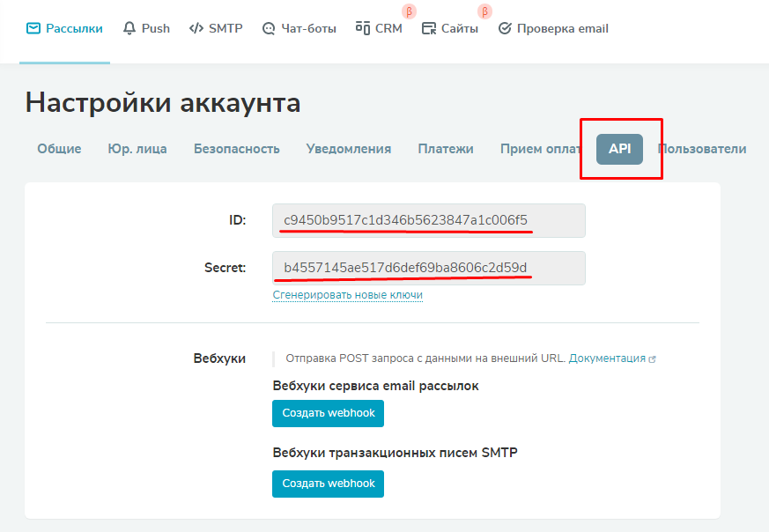Switch to the Пользователи tab

702,149
